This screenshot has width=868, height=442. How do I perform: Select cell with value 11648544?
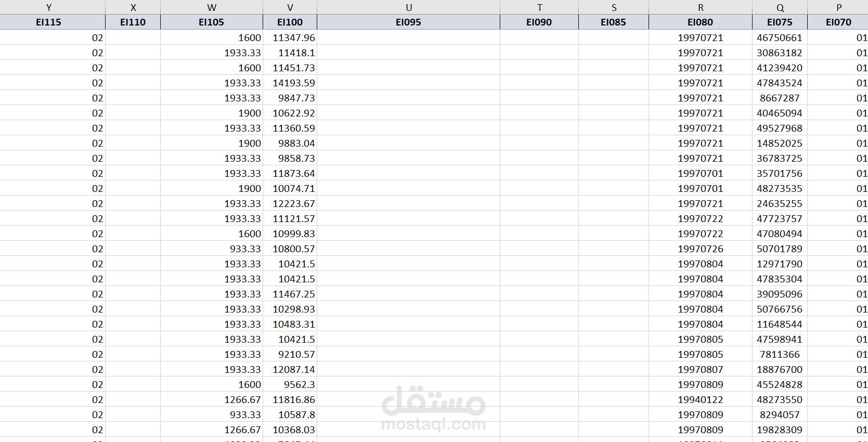(x=780, y=324)
